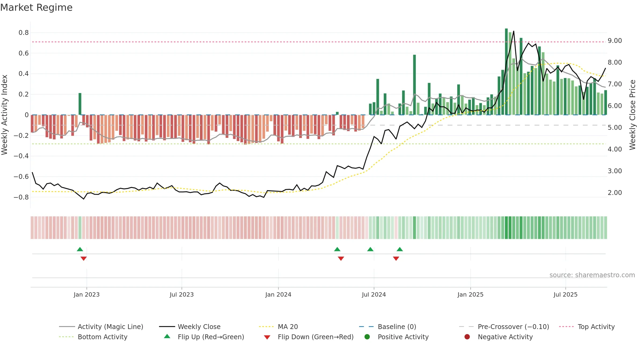Select the red flip-down marker before Jan 2023
The height and width of the screenshot is (362, 644).
point(84,258)
